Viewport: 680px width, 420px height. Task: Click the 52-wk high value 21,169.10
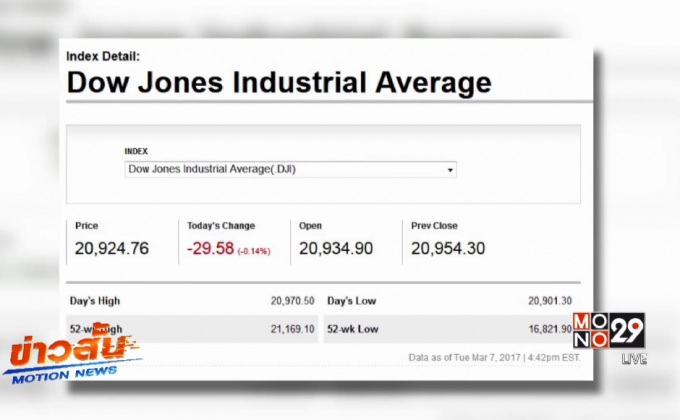(x=292, y=328)
